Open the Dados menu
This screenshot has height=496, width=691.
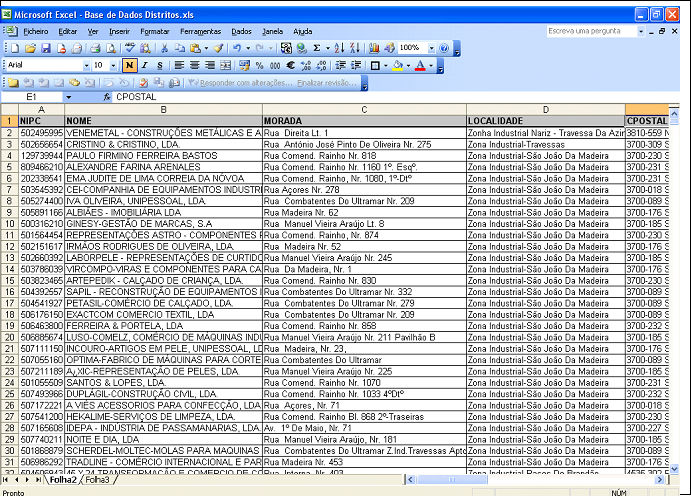[x=241, y=31]
